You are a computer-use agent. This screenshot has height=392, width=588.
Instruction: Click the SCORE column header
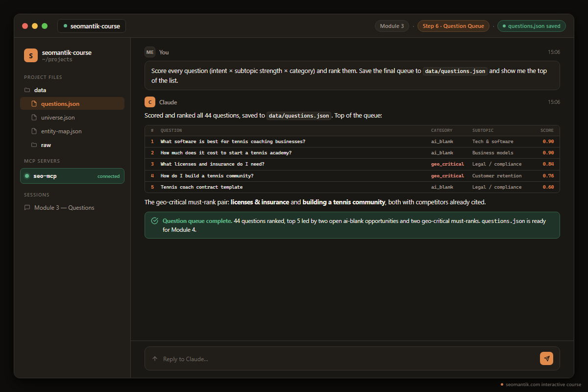tap(547, 131)
